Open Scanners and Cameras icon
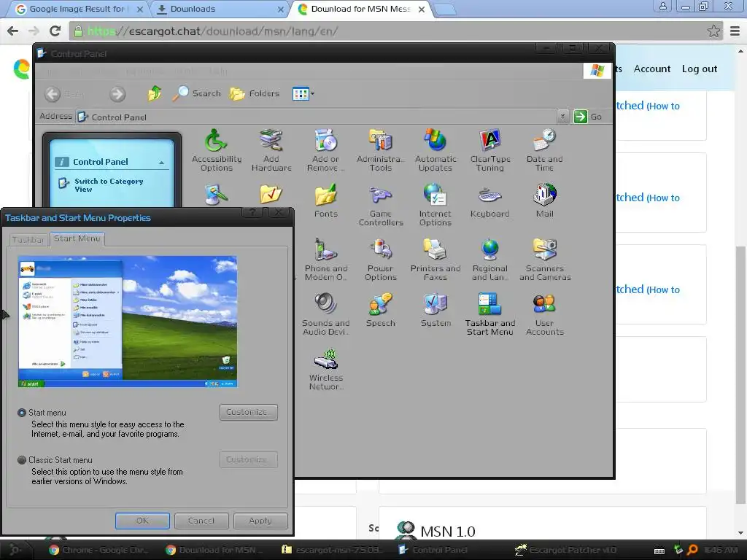 [544, 260]
